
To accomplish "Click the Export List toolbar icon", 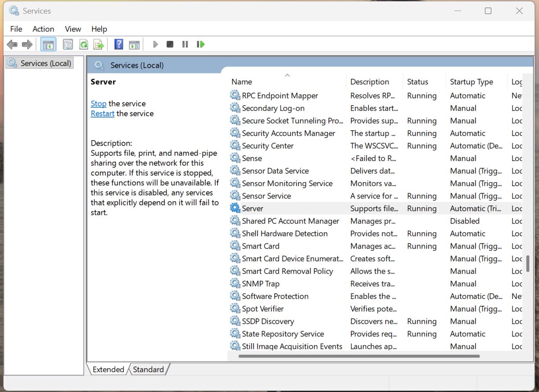I will tap(98, 44).
